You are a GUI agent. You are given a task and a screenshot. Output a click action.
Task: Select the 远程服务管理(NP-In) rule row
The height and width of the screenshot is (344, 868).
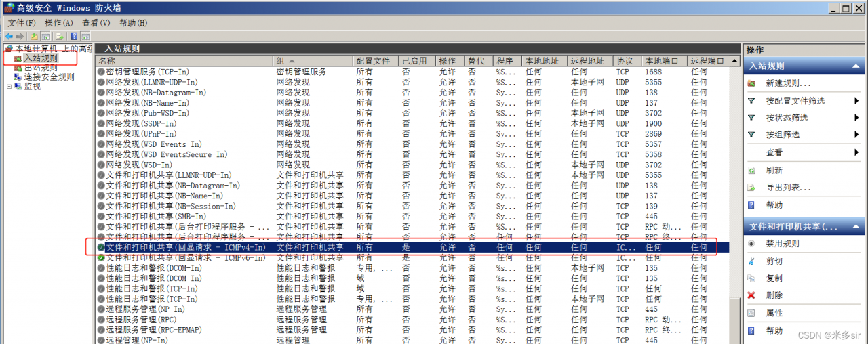click(x=412, y=309)
